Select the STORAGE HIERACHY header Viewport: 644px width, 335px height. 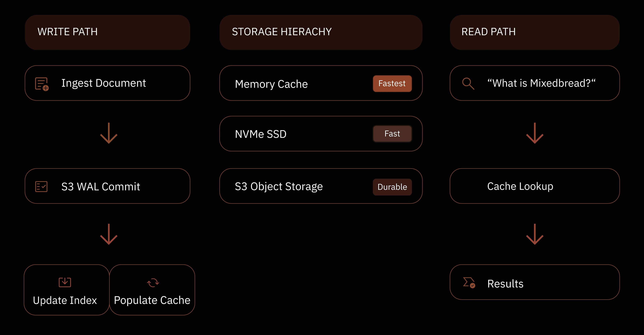[x=321, y=32]
